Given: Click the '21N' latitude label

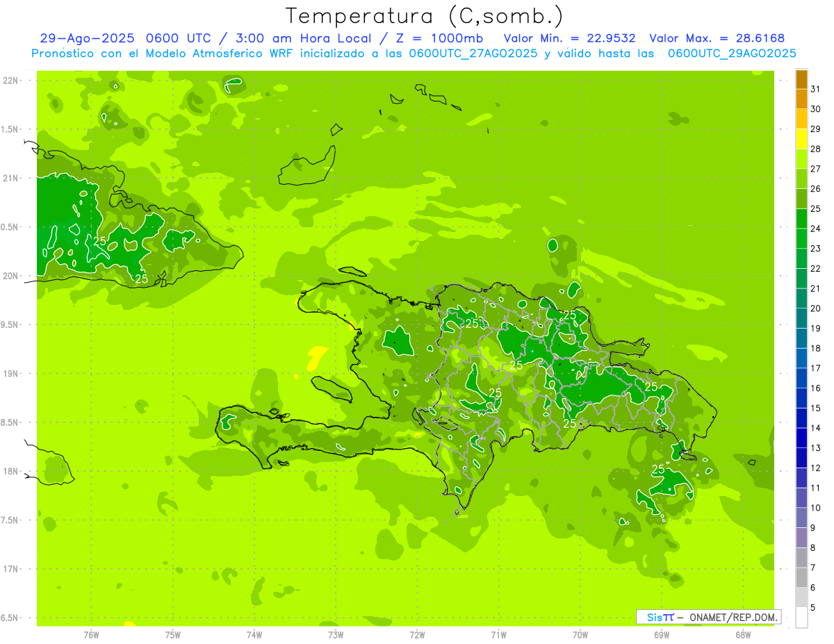Looking at the screenshot, I should 12,178.
